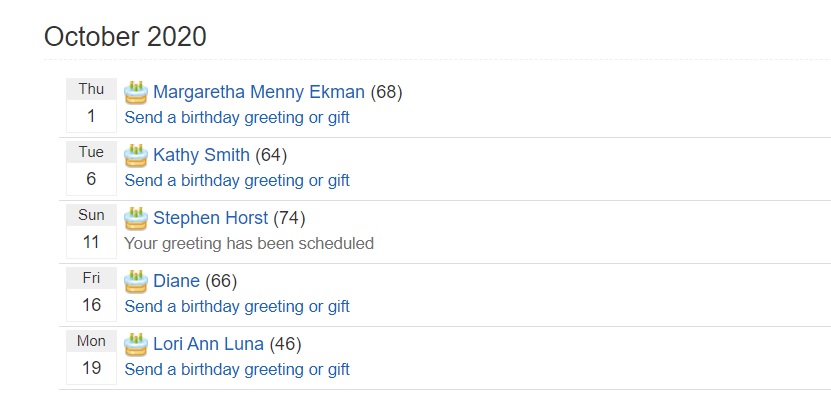Open Stephen Horst's profile link
Viewport: 831px width, 419px height.
tap(210, 218)
